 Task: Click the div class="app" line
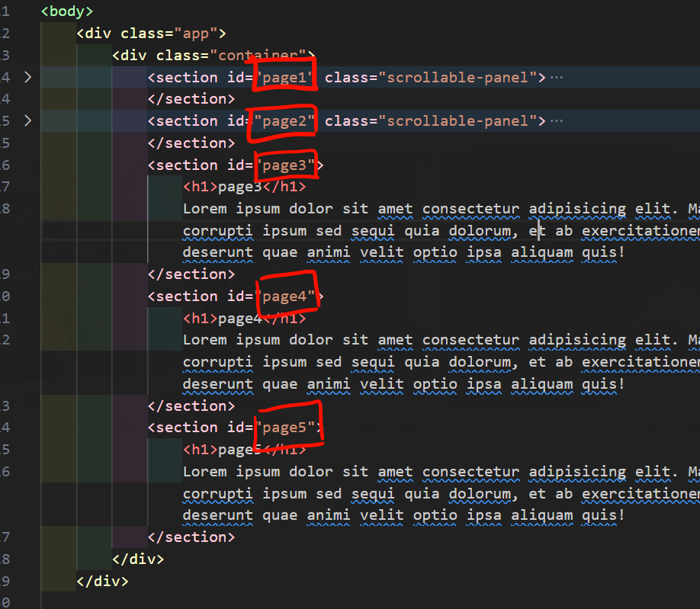[151, 34]
